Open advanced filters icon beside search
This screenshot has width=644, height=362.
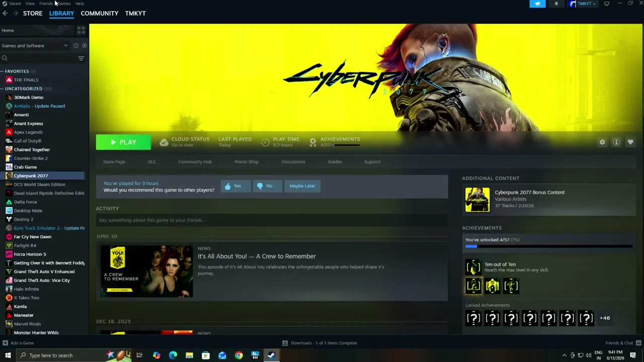pyautogui.click(x=81, y=58)
